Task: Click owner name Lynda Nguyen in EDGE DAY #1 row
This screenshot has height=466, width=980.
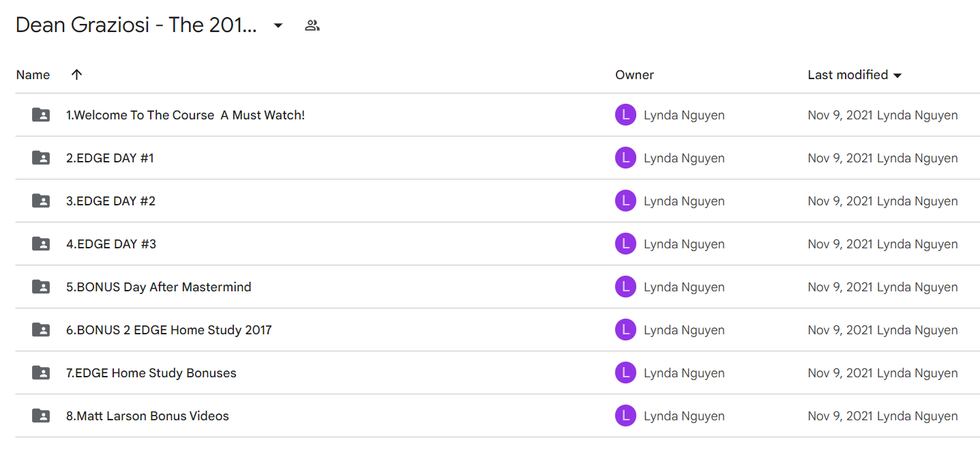Action: pos(684,158)
